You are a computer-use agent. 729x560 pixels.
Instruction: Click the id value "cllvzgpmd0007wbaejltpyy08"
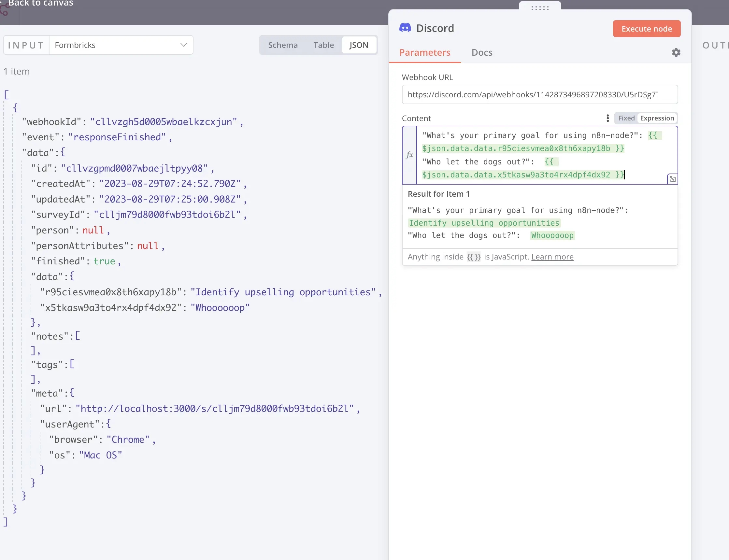coord(135,169)
